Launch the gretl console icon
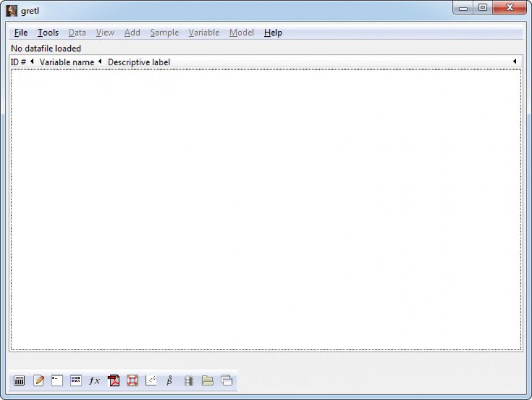Image resolution: width=532 pixels, height=400 pixels. (57, 380)
